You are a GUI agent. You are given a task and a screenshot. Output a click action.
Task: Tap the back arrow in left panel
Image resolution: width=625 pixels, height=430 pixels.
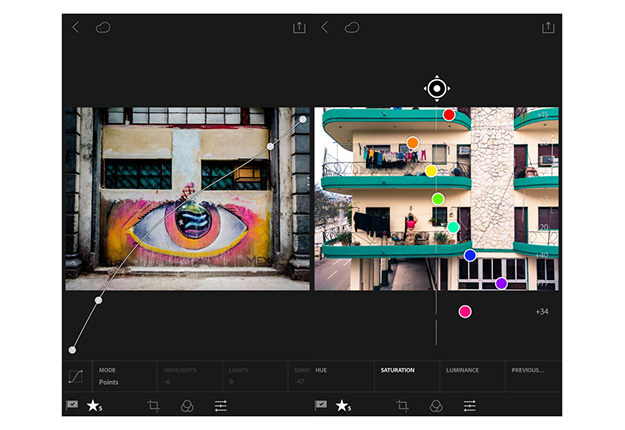(x=75, y=28)
